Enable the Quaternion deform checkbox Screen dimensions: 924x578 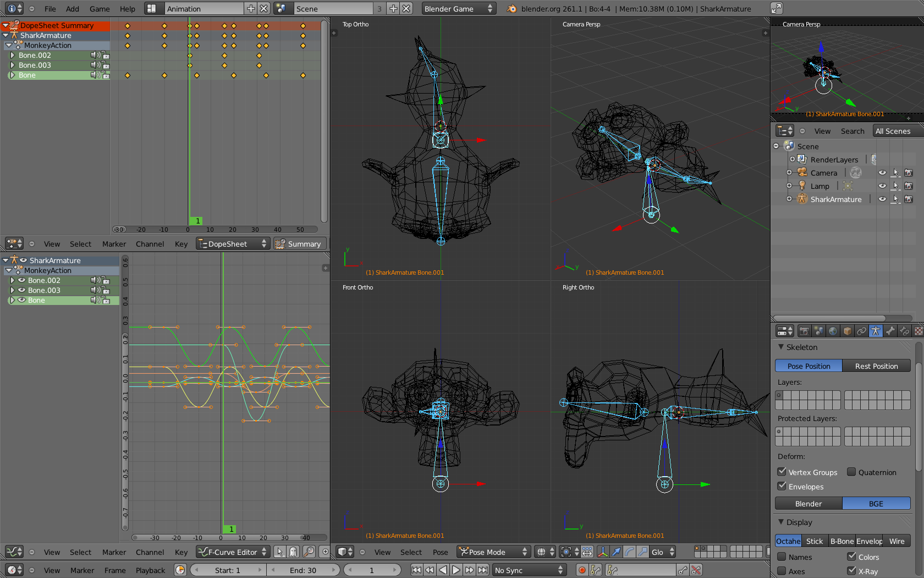pos(851,472)
